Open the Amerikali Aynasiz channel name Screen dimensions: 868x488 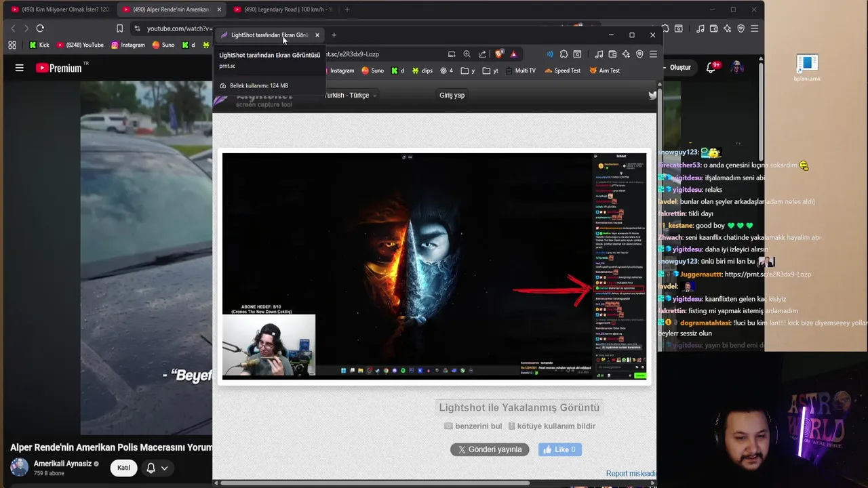(x=62, y=464)
